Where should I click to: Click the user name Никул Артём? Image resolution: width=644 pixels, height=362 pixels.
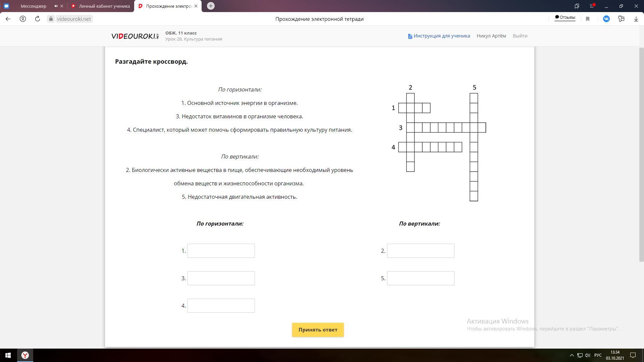491,36
